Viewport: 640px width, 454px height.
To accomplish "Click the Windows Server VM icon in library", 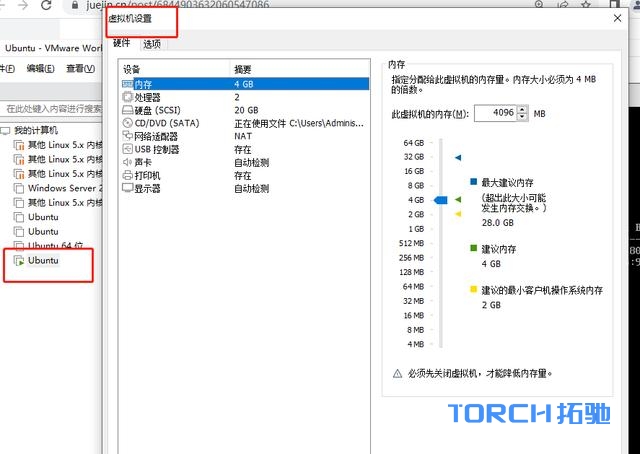I will click(x=18, y=188).
